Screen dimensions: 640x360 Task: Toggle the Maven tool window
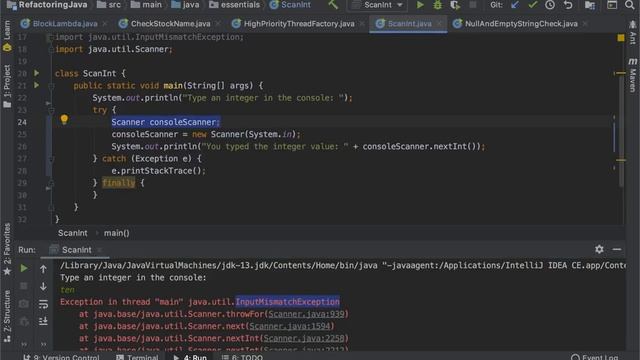coord(632,75)
